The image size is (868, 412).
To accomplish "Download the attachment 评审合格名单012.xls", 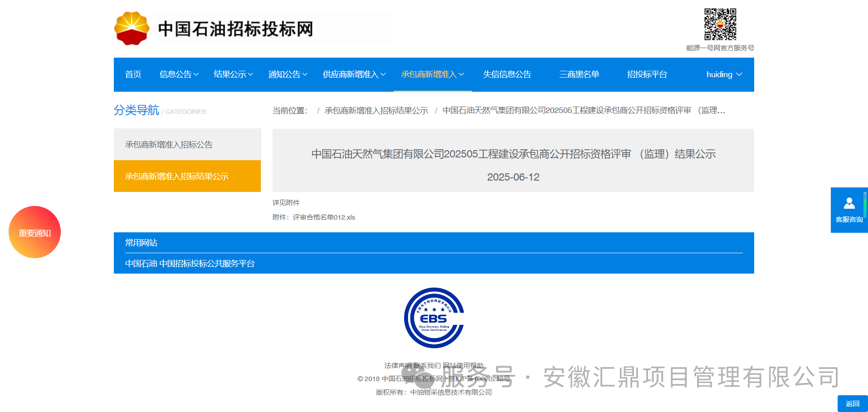I will (x=324, y=217).
